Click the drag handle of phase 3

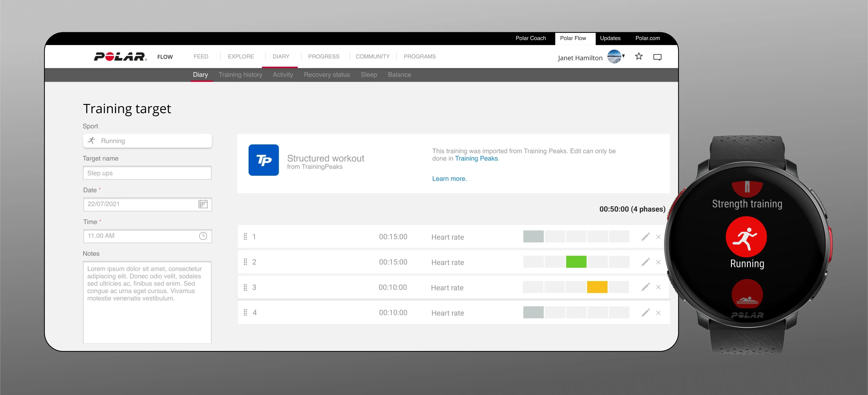point(245,287)
